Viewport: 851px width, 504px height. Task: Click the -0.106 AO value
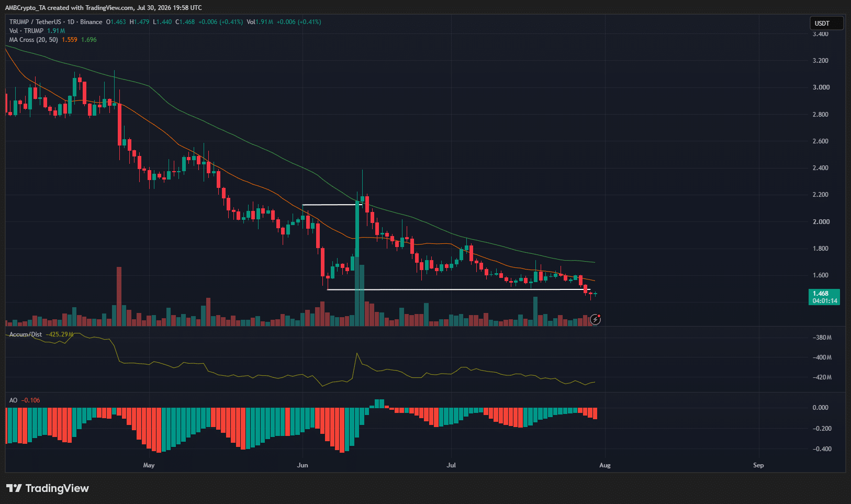[x=31, y=400]
